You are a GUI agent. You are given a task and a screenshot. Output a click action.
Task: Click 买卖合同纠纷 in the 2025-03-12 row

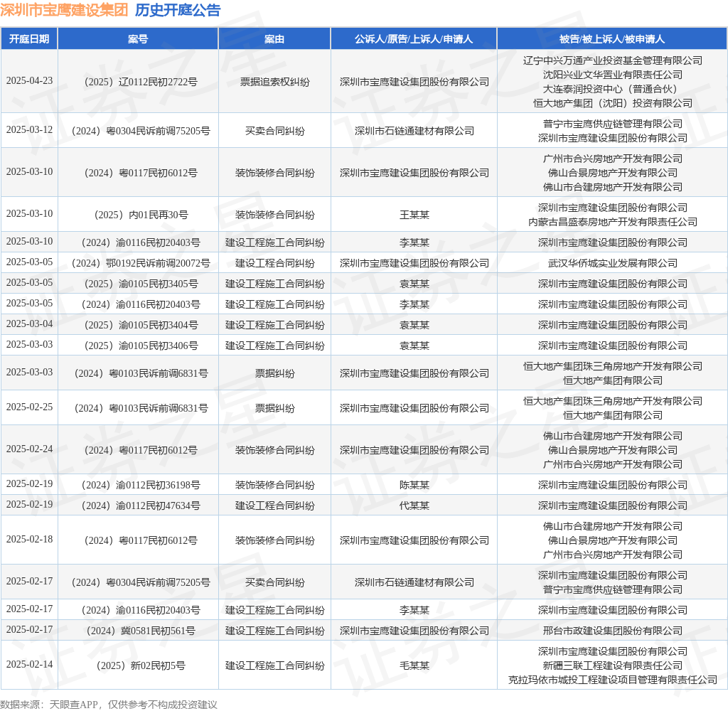tap(274, 131)
